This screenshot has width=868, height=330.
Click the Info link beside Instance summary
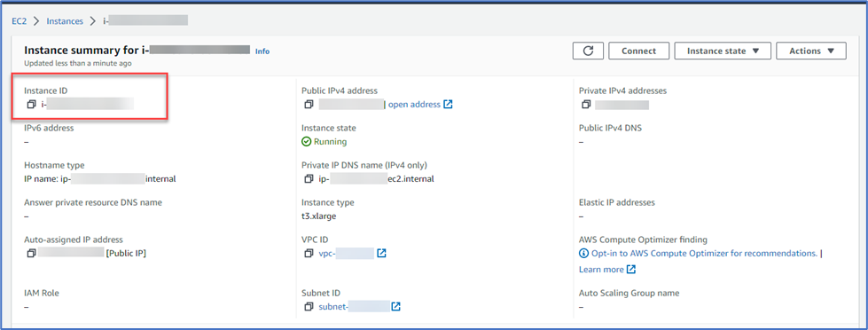point(262,51)
